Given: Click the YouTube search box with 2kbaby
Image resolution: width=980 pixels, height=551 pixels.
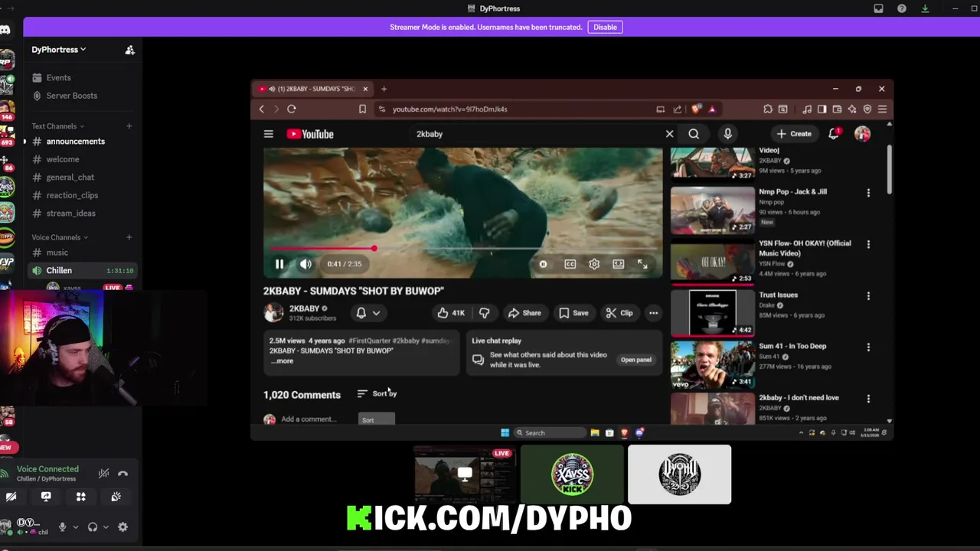Looking at the screenshot, I should (x=536, y=134).
